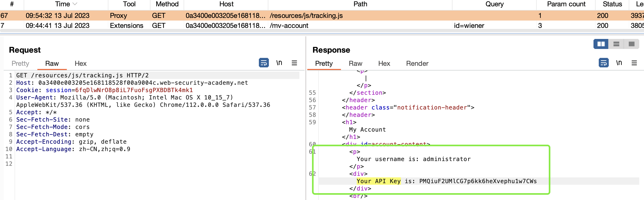Click the Sec-Fetch-Dest: empty header
The height and width of the screenshot is (200, 644).
[x=55, y=134]
